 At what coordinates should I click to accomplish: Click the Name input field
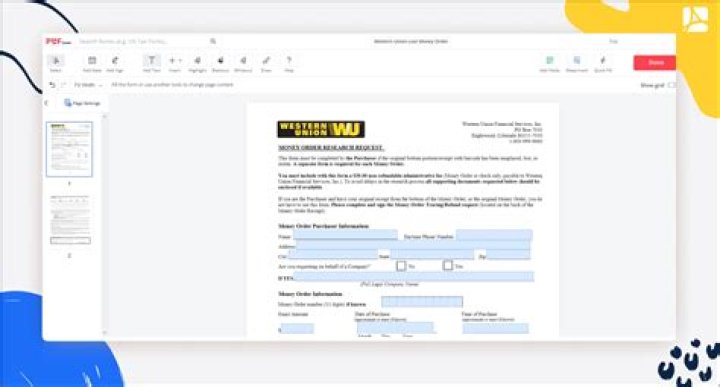[x=345, y=235]
